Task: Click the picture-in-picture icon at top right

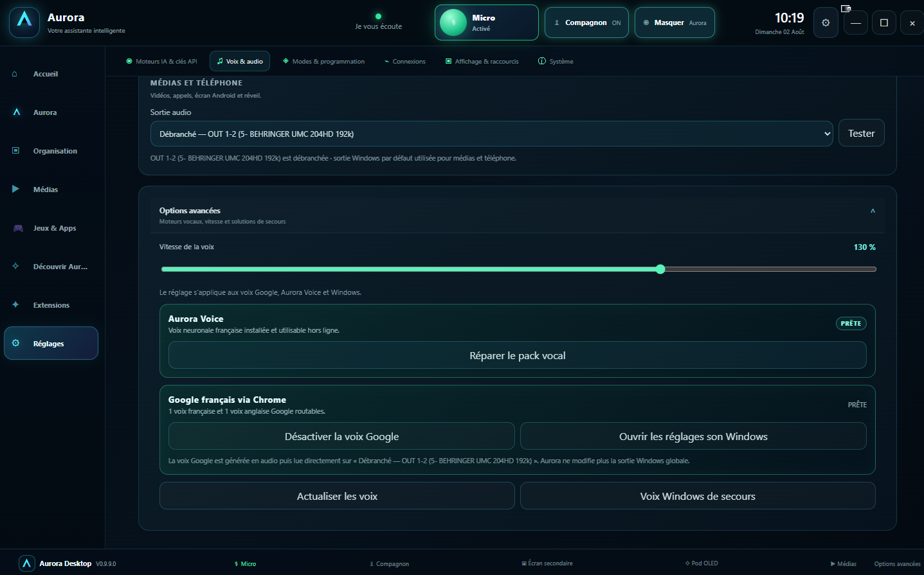Action: point(846,8)
